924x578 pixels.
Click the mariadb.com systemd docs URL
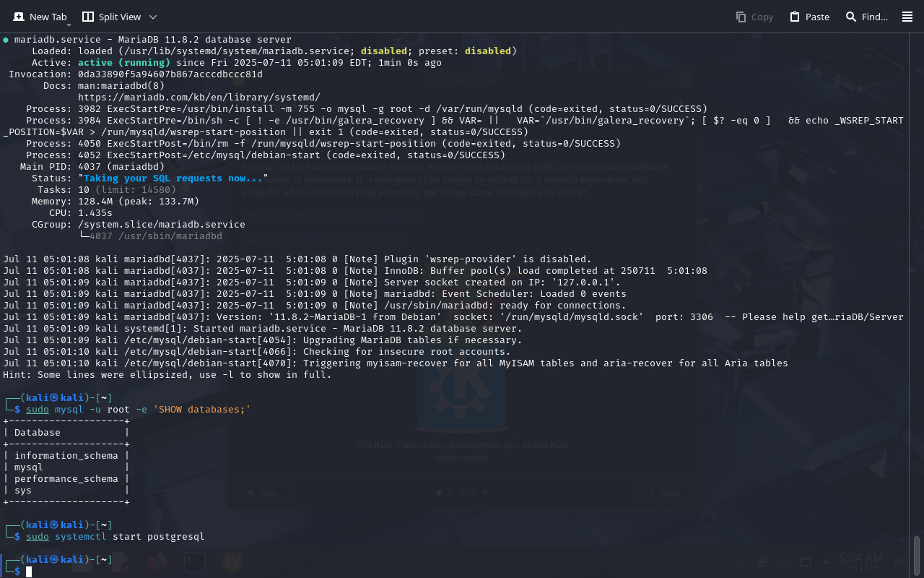(x=199, y=98)
